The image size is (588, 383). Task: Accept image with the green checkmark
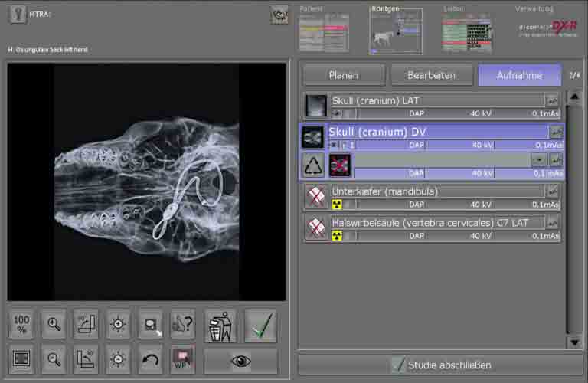[260, 326]
